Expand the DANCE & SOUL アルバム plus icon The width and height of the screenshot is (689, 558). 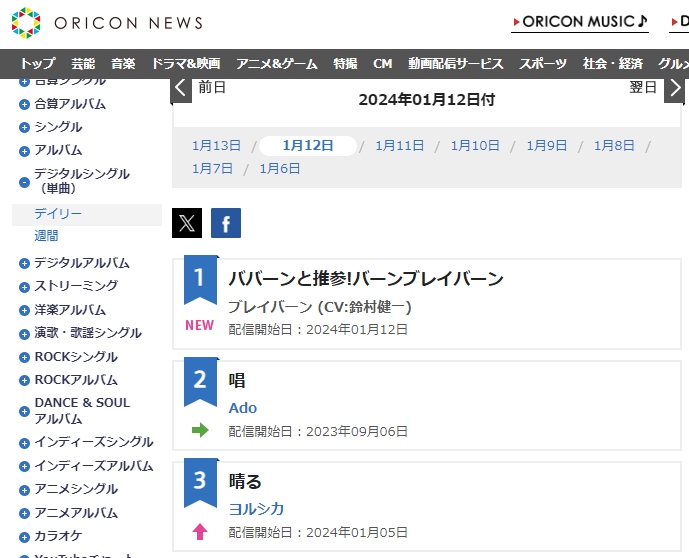[x=25, y=411]
